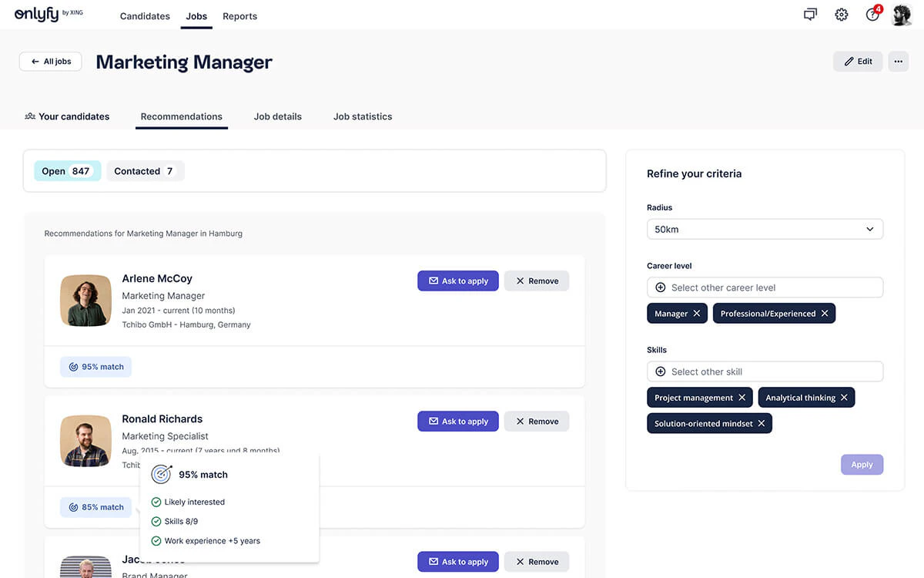Viewport: 924px width, 578px height.
Task: Open the help icon with notification badge
Action: (x=873, y=14)
